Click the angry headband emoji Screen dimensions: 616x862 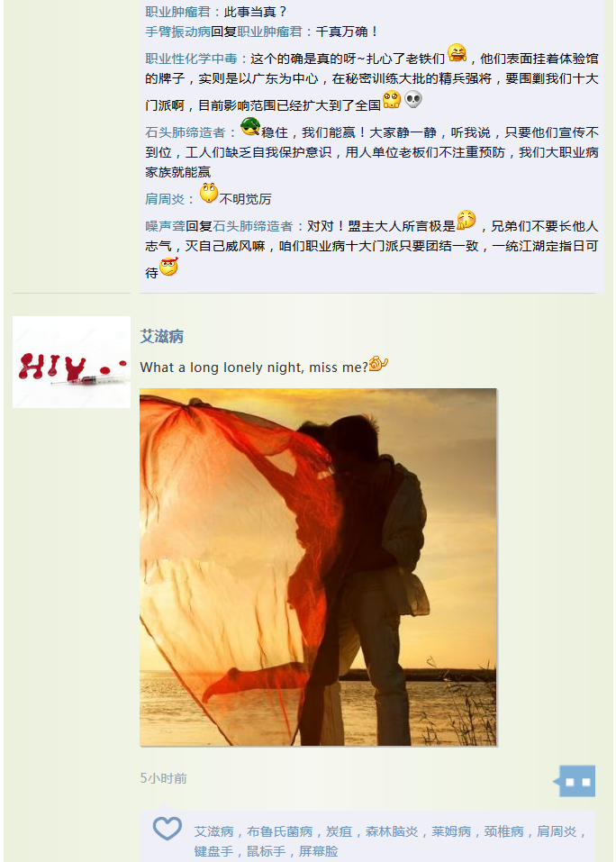[169, 267]
